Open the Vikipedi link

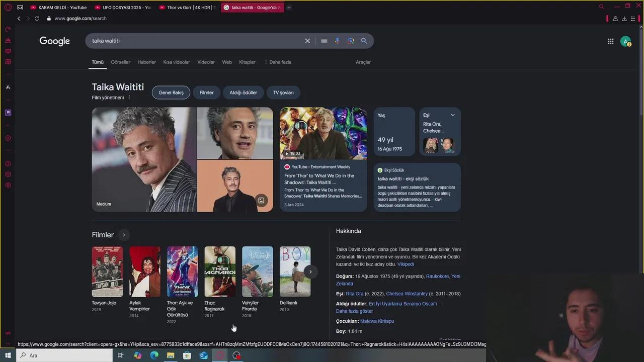[406, 264]
